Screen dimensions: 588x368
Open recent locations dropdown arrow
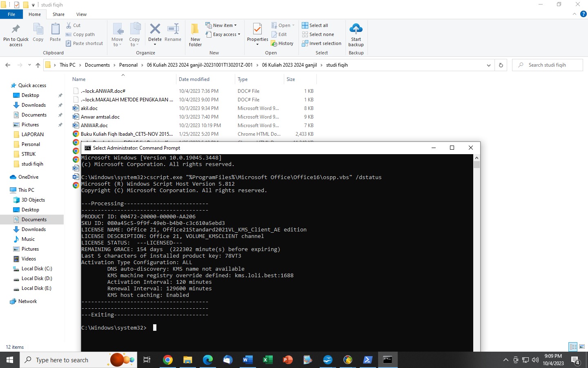click(29, 65)
